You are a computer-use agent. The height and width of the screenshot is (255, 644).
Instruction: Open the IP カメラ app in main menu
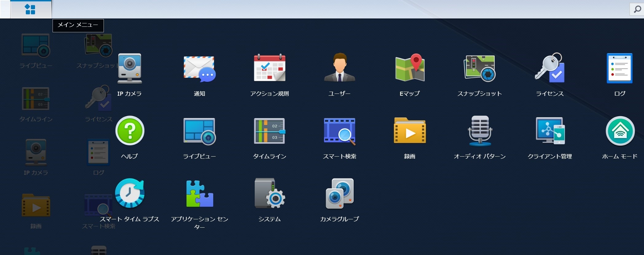(129, 69)
